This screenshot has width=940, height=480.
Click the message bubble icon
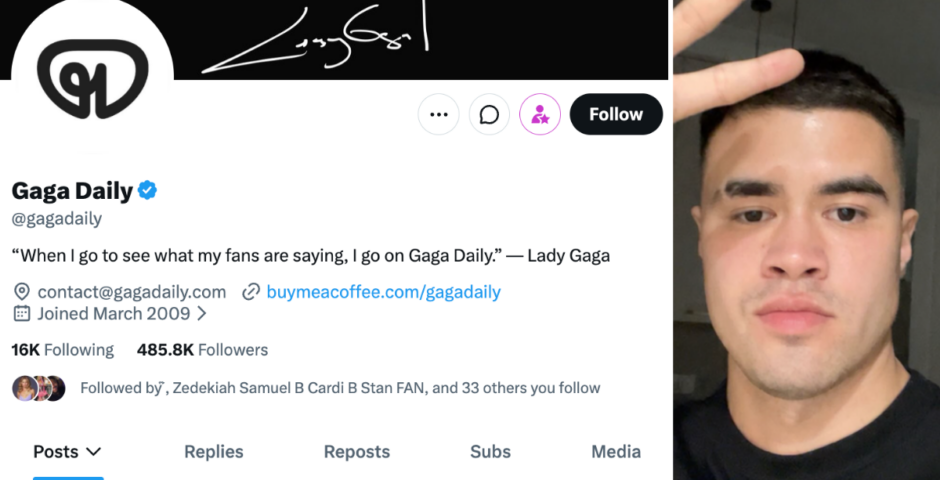489,114
